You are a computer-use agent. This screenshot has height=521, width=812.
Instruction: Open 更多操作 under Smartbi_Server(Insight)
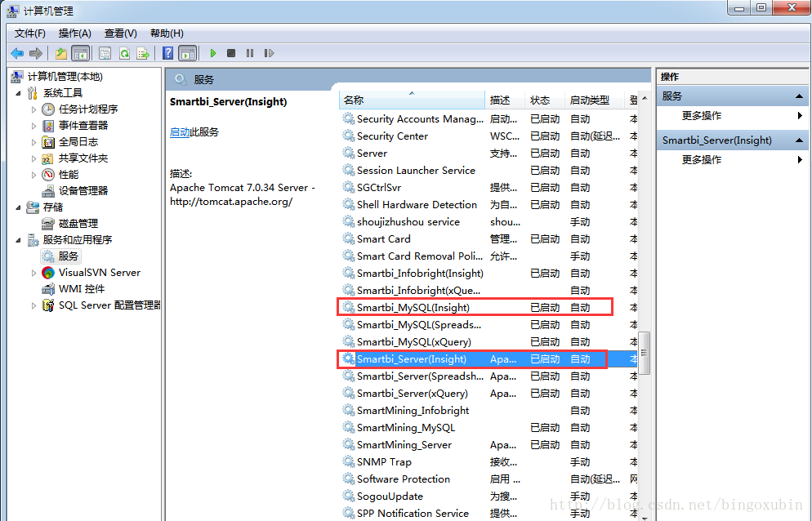pyautogui.click(x=702, y=159)
